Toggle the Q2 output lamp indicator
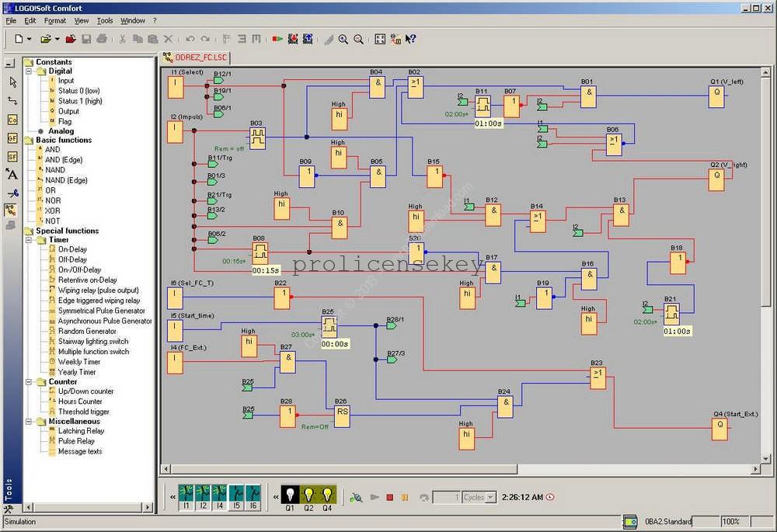This screenshot has width=777, height=532. pos(309,495)
